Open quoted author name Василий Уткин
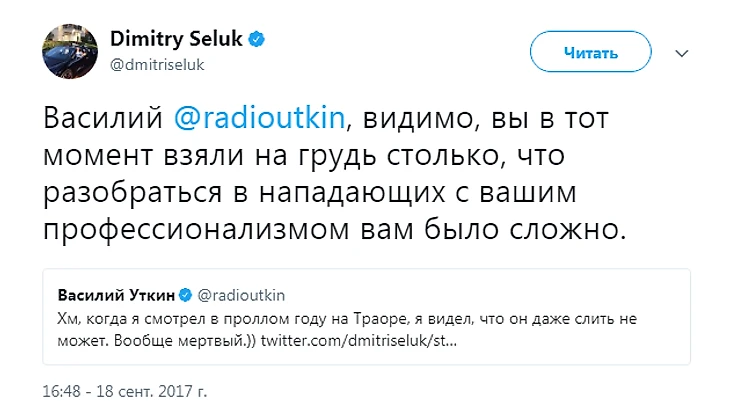This screenshot has width=730, height=406. [x=117, y=295]
